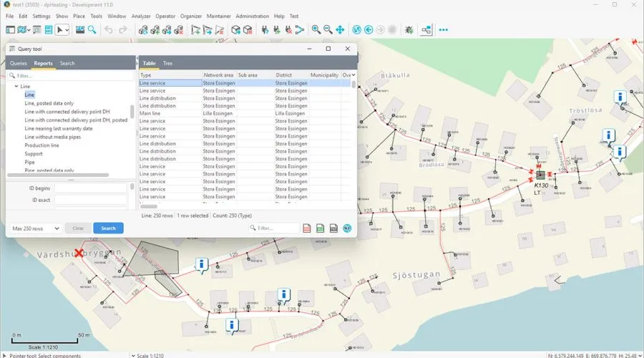Export results with the green Excel icon

click(320, 228)
